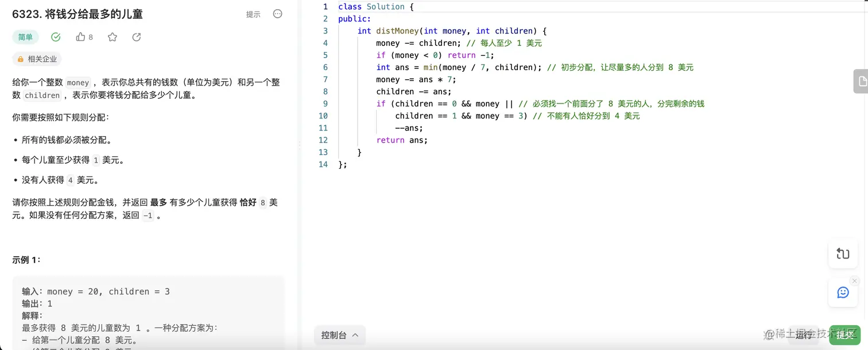Click the like count number 8
Image resolution: width=868 pixels, height=350 pixels.
point(91,37)
